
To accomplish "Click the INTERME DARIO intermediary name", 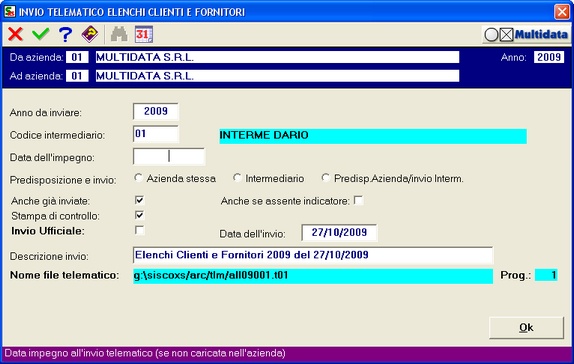I will 373,136.
